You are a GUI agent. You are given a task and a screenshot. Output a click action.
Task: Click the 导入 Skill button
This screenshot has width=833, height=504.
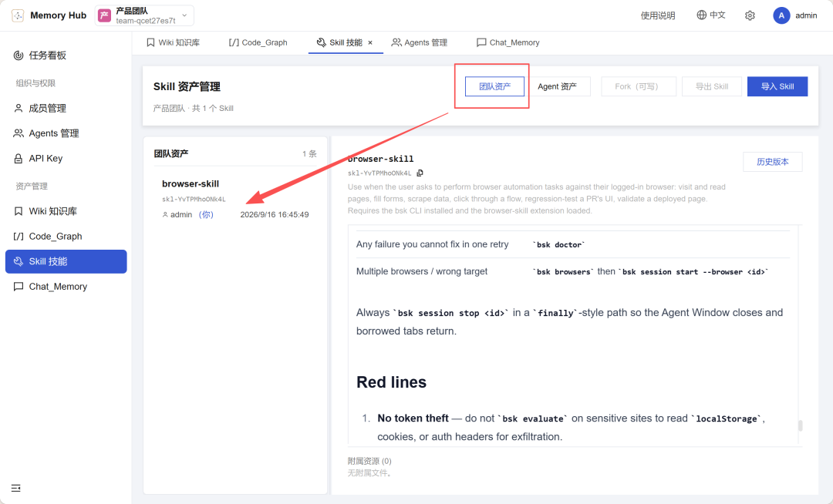tap(777, 86)
